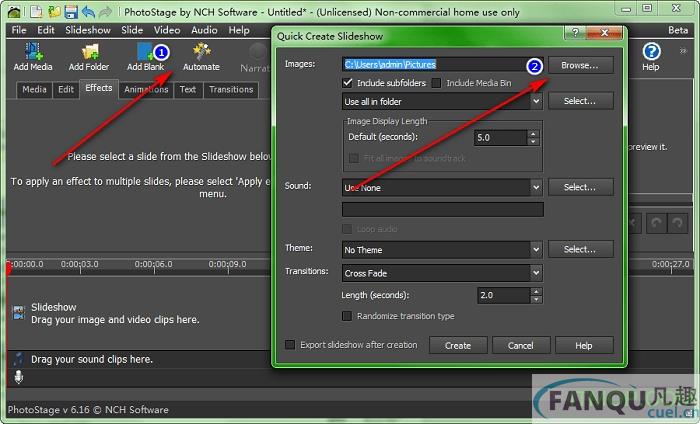
Task: Click the New project icon in title bar
Action: [36, 12]
